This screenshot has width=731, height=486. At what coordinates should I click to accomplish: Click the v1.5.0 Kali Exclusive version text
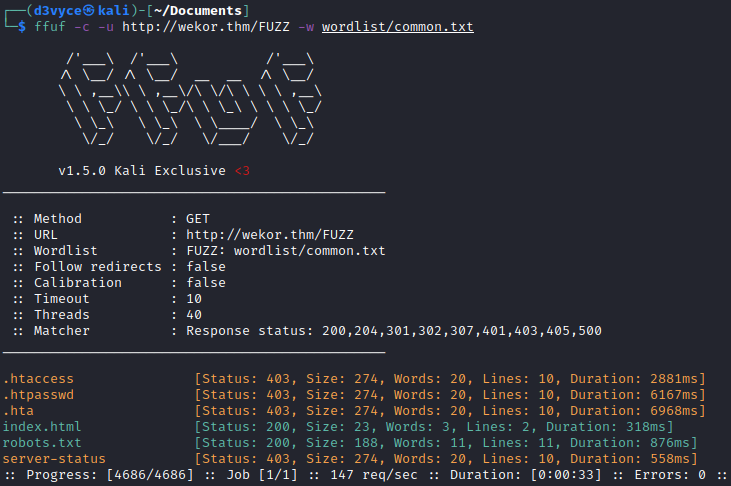(x=141, y=171)
